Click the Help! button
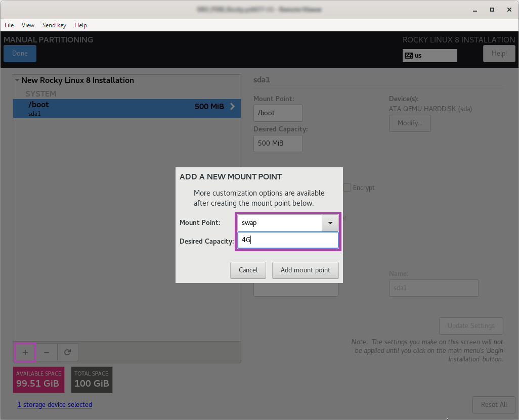The width and height of the screenshot is (519, 420). coord(499,53)
